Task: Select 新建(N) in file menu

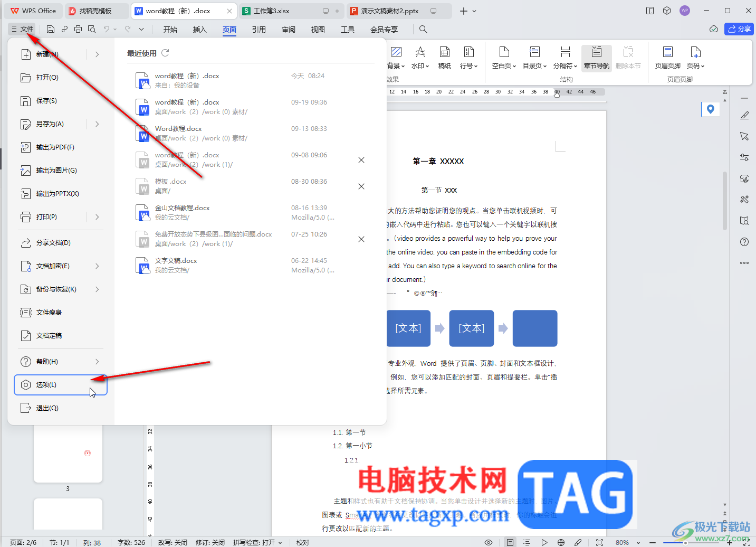Action: 47,54
